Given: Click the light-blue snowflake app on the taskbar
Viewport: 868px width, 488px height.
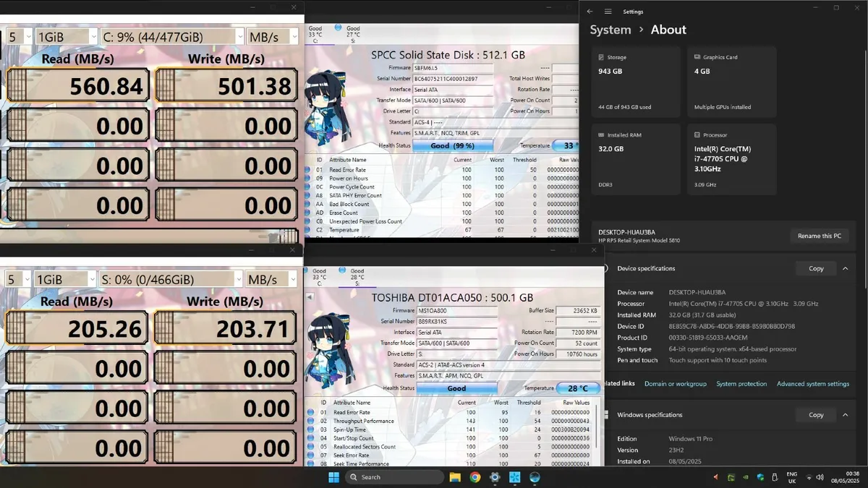Looking at the screenshot, I should coord(514,477).
